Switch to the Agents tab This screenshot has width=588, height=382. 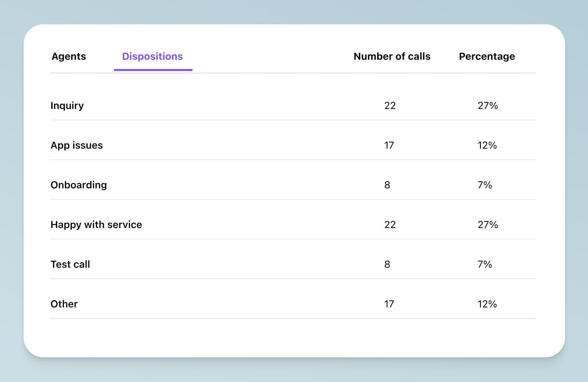(x=69, y=56)
